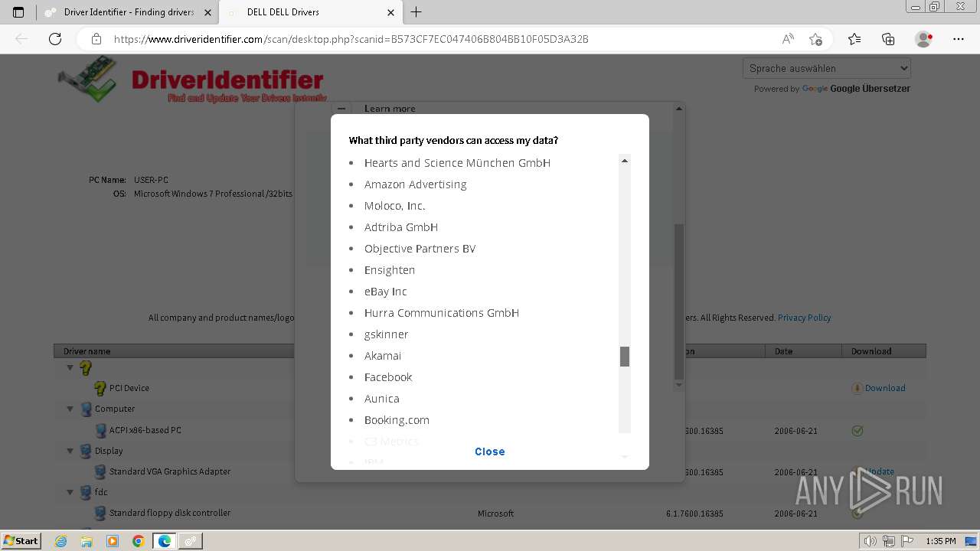Select Objective Partners BV vendor entry

pyautogui.click(x=420, y=249)
